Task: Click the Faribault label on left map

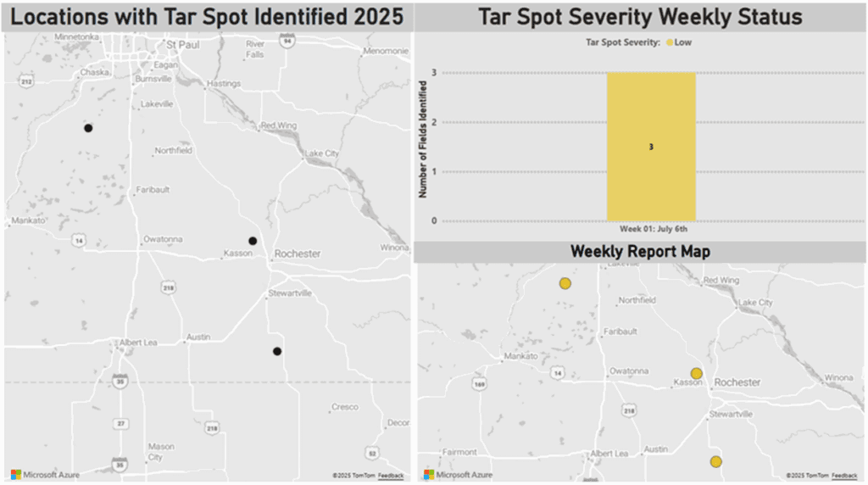Action: point(153,189)
